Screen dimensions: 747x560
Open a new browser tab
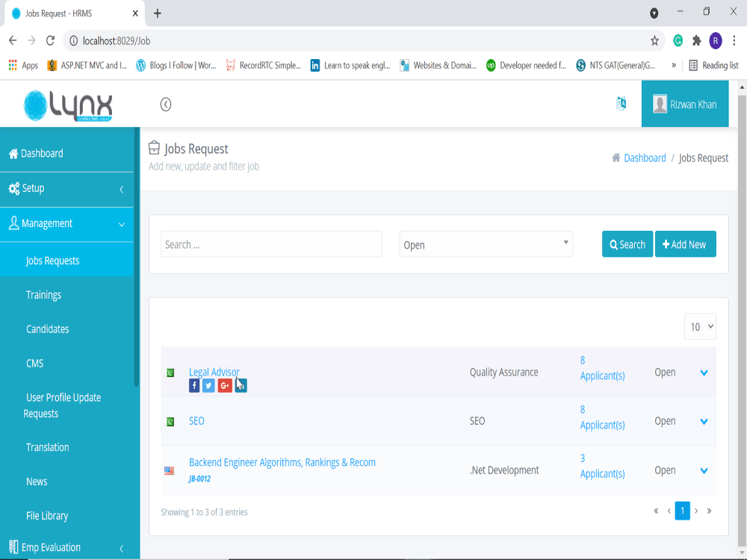pos(157,13)
